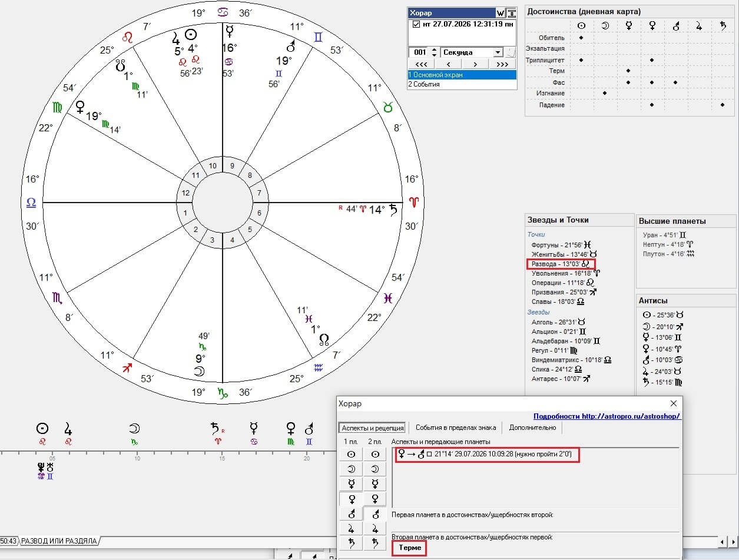
Task: Click into the 001 step value field
Action: [419, 52]
